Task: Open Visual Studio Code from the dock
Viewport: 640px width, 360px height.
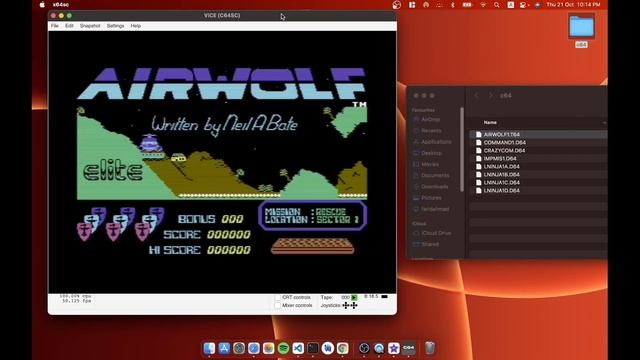Action: [x=298, y=348]
